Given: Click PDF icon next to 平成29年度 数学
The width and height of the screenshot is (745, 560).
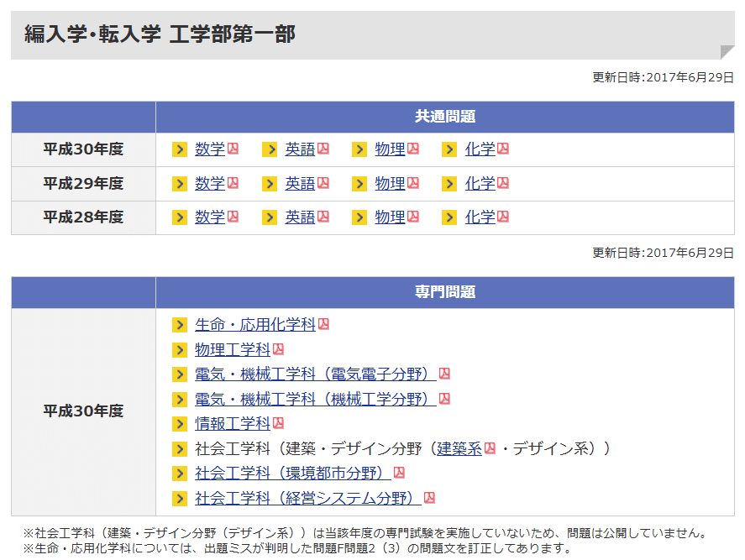Looking at the screenshot, I should tap(233, 183).
